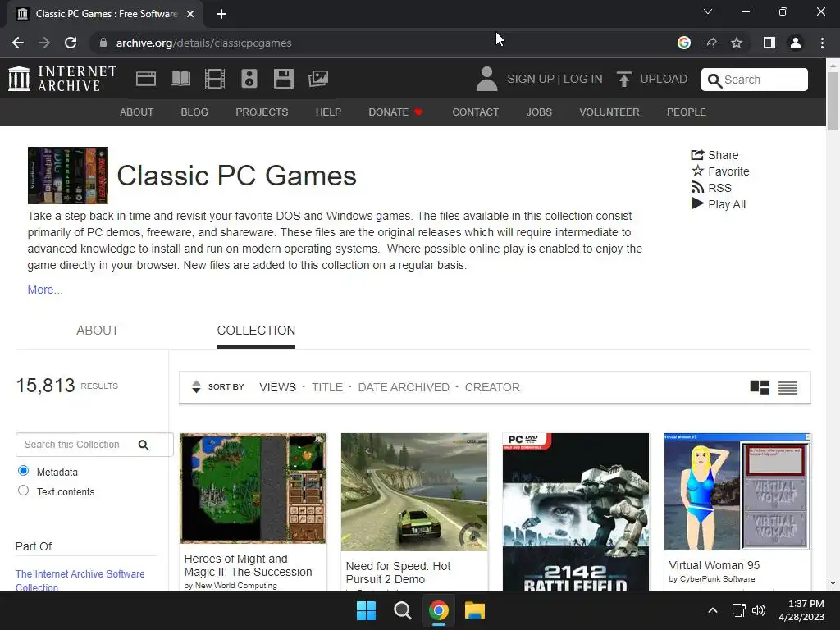Open Heroes of Might and Magic II thumbnail

click(x=253, y=488)
